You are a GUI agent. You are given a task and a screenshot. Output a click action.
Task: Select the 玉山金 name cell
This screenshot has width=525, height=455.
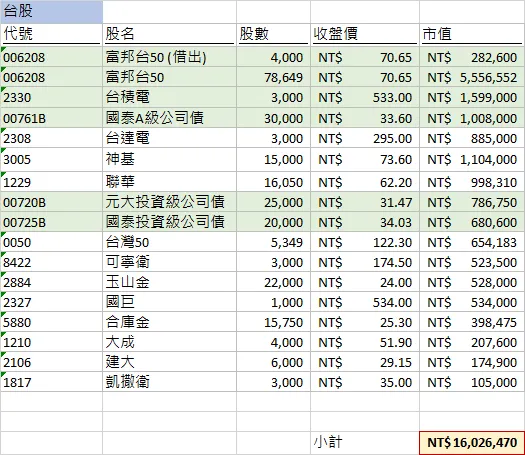169,282
